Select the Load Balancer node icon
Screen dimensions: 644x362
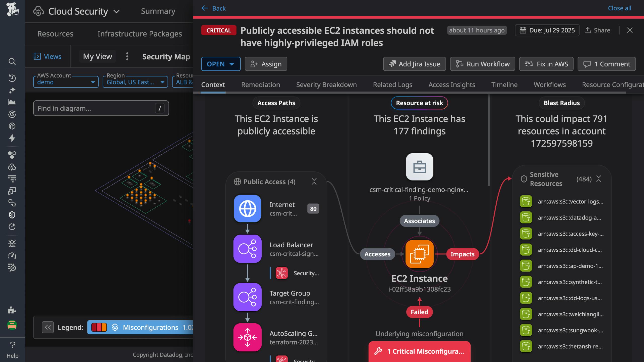click(247, 249)
